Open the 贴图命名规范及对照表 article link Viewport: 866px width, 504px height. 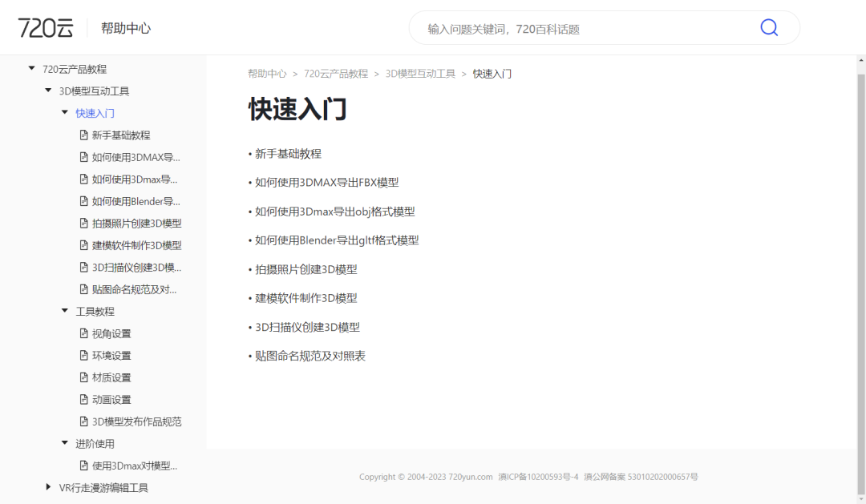[x=310, y=356]
